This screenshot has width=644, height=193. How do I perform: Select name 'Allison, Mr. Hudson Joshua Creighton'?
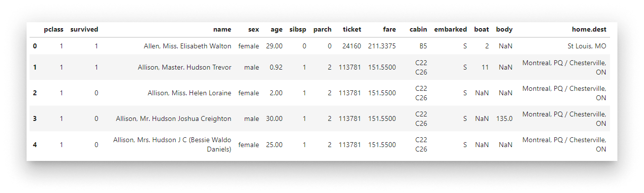click(x=174, y=118)
